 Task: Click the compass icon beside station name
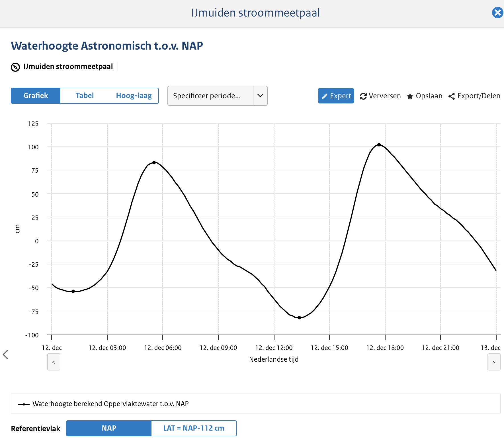tap(15, 67)
